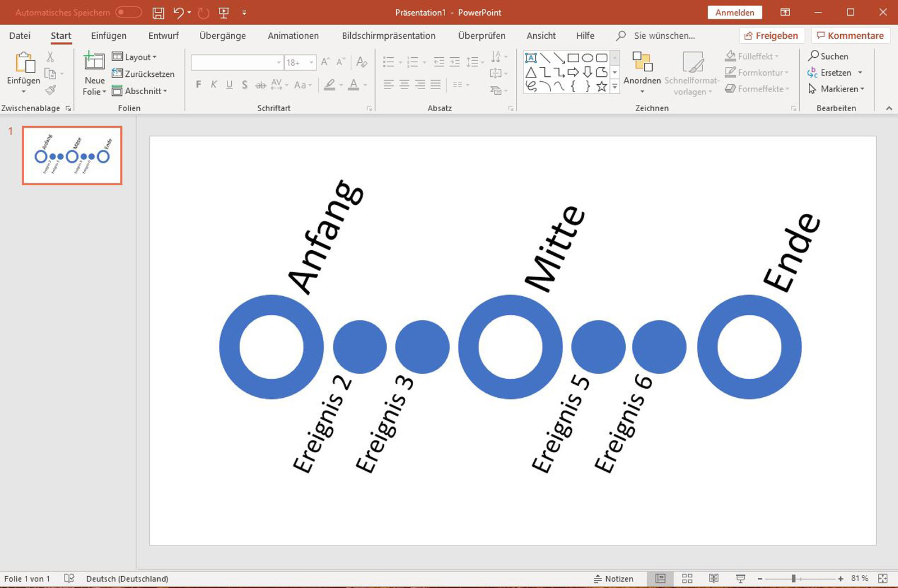Start slideshow icon in status bar
This screenshot has height=588, width=898.
(x=740, y=578)
